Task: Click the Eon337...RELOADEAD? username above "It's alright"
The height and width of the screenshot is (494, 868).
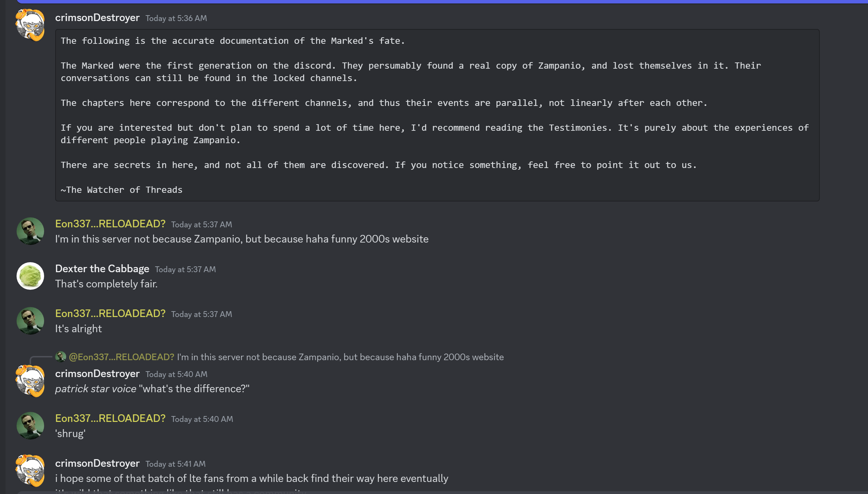Action: coord(110,314)
